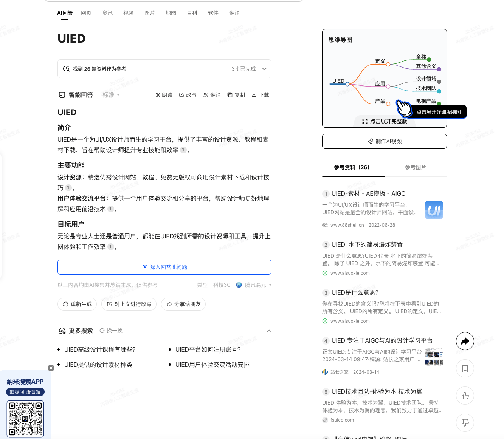The image size is (504, 439).
Task: Click the 纳米搜索APP QR code
Action: click(x=25, y=419)
